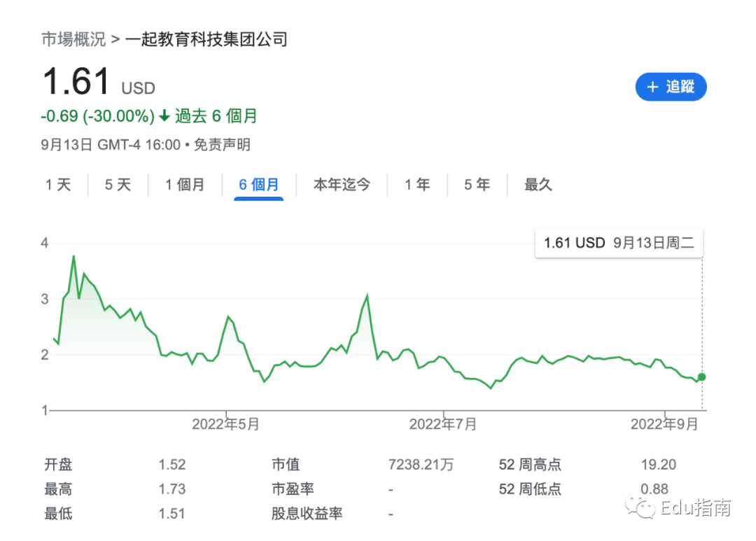Click the 市值 value 7238.21万
Screen dimensions: 756x541
pyautogui.click(x=421, y=464)
